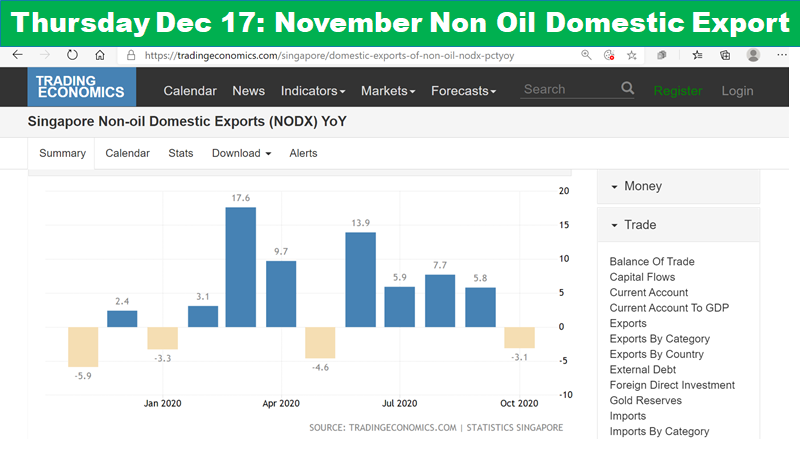Image resolution: width=800 pixels, height=450 pixels.
Task: Click the zoom magnifier icon in address bar
Action: (x=586, y=55)
